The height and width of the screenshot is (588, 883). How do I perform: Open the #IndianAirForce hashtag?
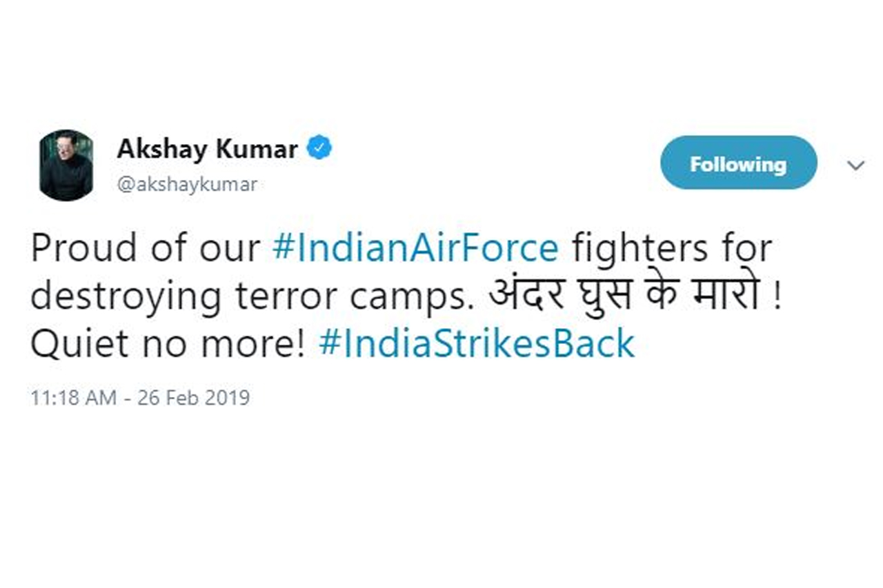point(415,248)
